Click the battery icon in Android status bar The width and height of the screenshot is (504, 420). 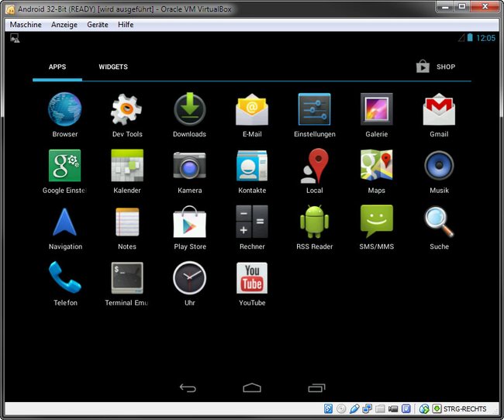pos(470,38)
